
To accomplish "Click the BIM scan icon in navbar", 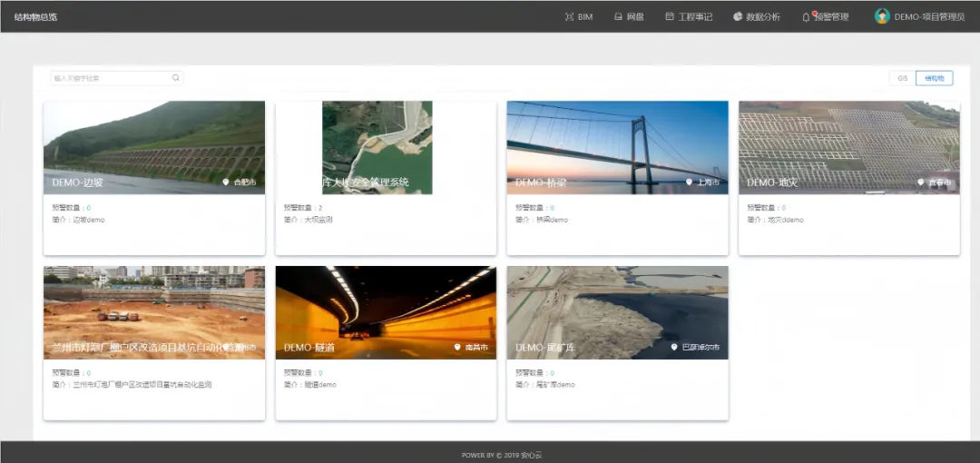I will 569,16.
